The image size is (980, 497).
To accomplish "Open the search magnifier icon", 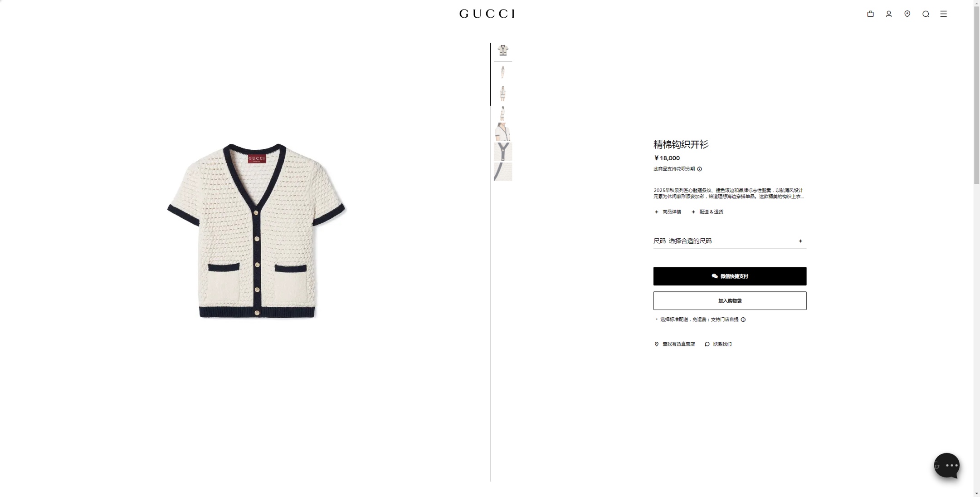I will (x=926, y=14).
